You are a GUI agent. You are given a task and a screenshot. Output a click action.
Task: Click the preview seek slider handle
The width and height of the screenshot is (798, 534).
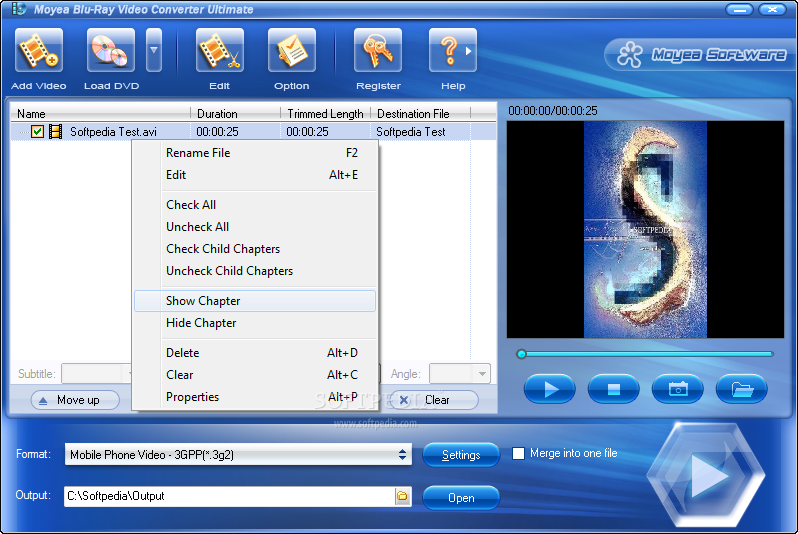click(521, 354)
